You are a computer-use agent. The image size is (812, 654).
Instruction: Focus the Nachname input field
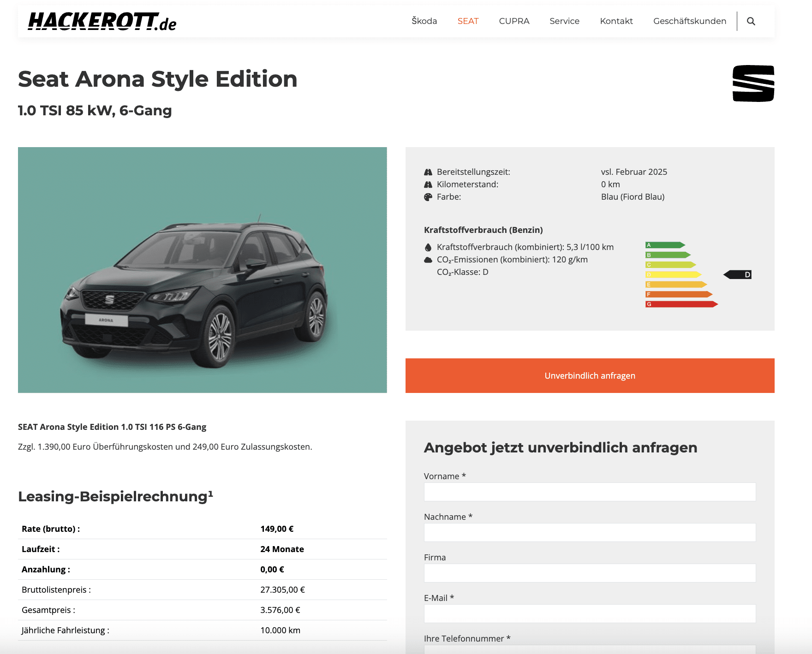tap(590, 533)
